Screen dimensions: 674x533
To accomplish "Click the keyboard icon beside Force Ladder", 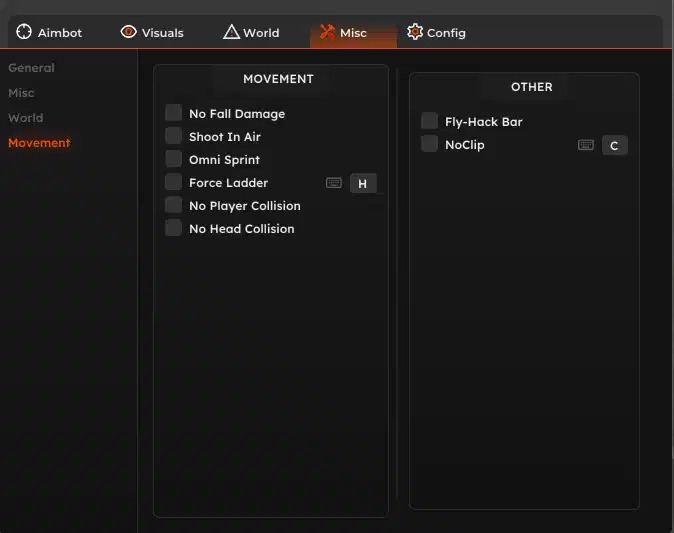I will tap(334, 183).
